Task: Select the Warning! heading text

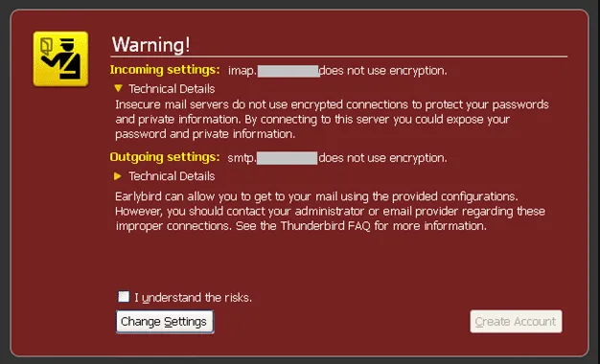Action: click(150, 44)
